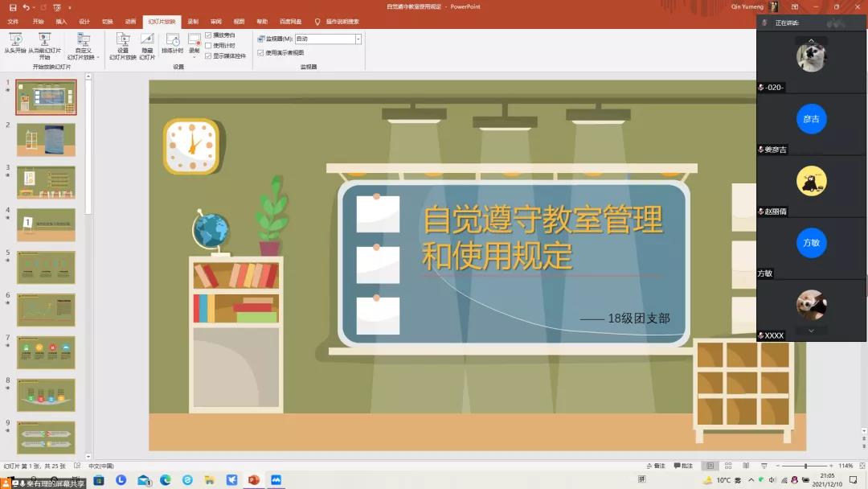Toggle the 播放旁白 checkbox
868x489 pixels.
[209, 35]
